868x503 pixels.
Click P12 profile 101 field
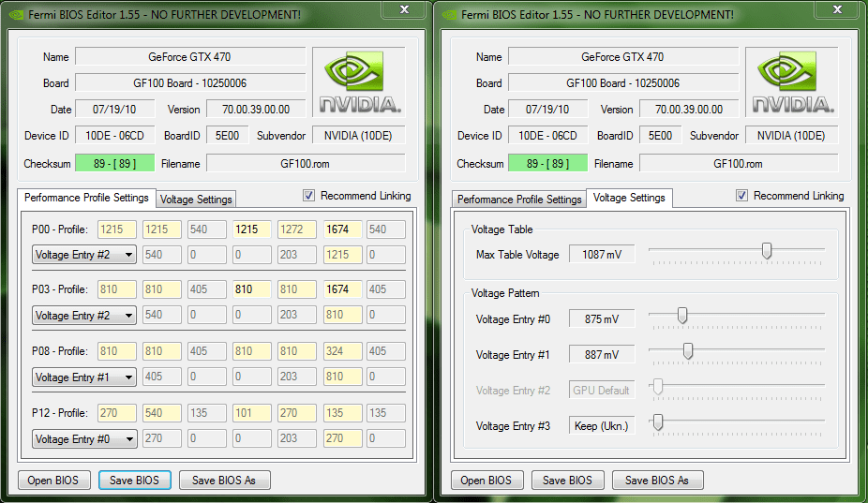coord(252,413)
